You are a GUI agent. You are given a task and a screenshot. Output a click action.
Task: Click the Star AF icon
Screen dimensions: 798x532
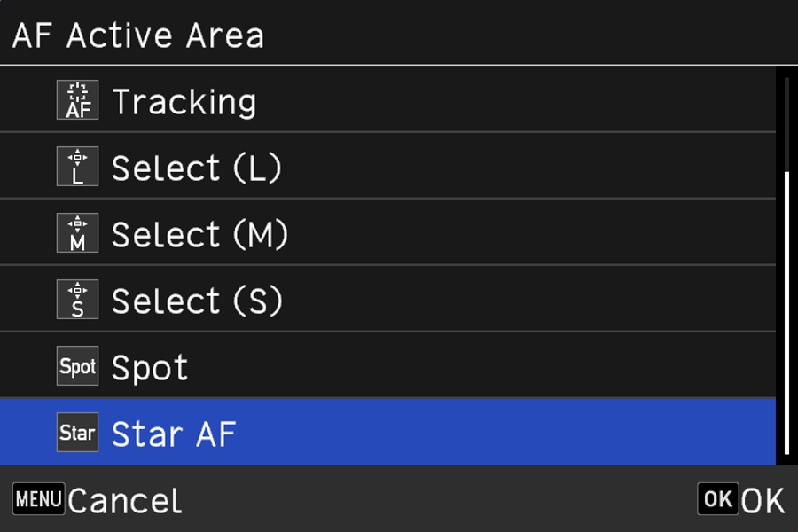pos(77,434)
